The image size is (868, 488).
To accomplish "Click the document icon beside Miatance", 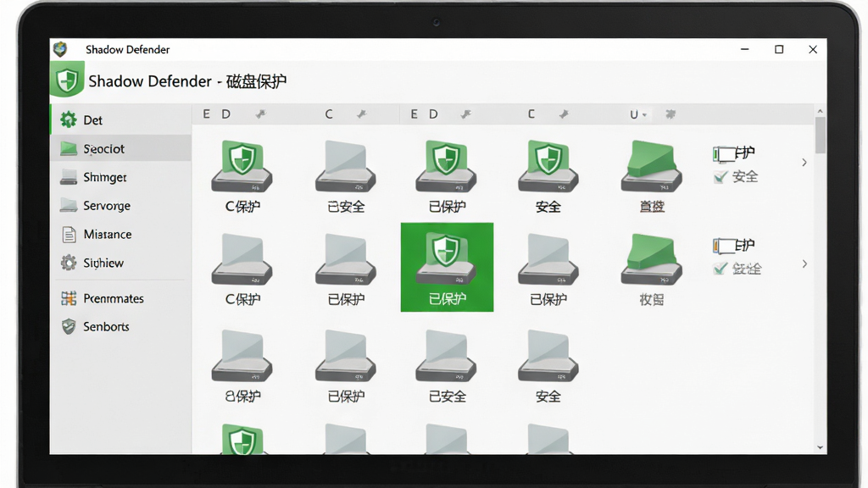I will coord(69,235).
